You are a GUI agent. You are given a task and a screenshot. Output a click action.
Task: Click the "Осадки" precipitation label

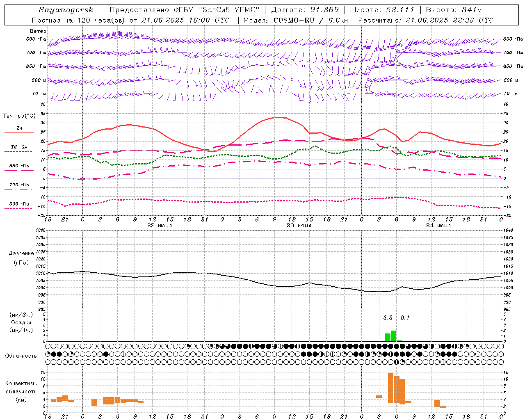(x=21, y=322)
